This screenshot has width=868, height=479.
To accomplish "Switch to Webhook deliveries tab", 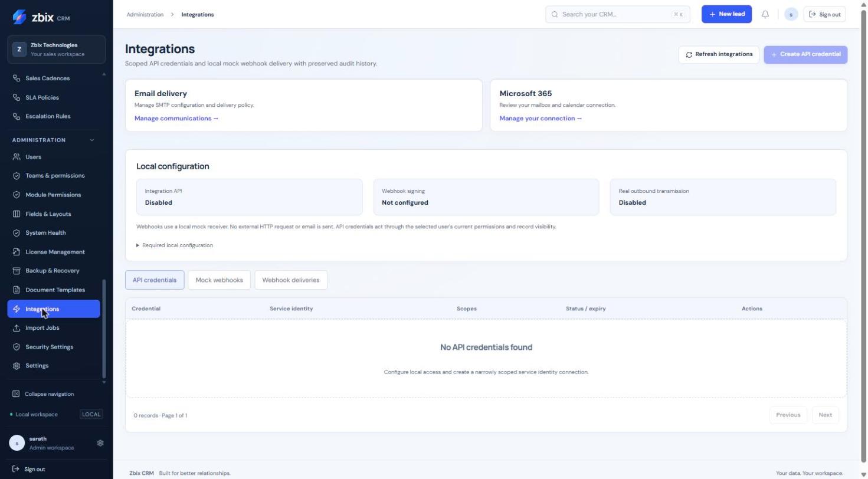I will coord(291,280).
